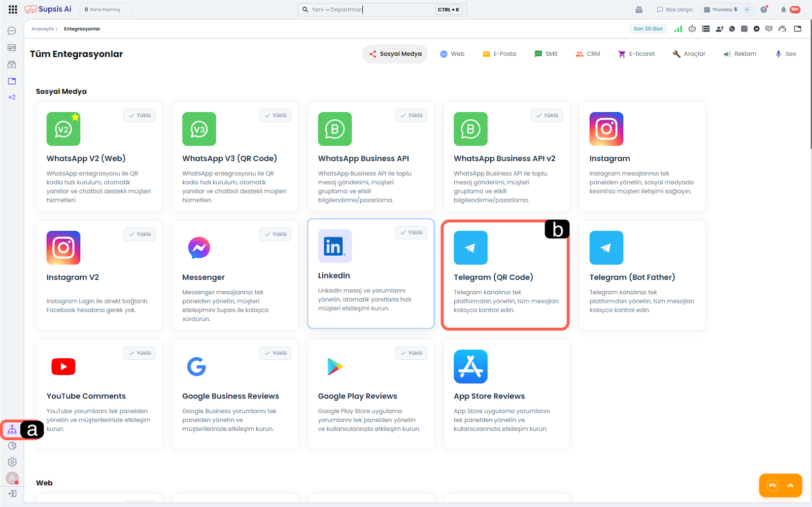Go to Anasayfa breadcrumb link

43,29
